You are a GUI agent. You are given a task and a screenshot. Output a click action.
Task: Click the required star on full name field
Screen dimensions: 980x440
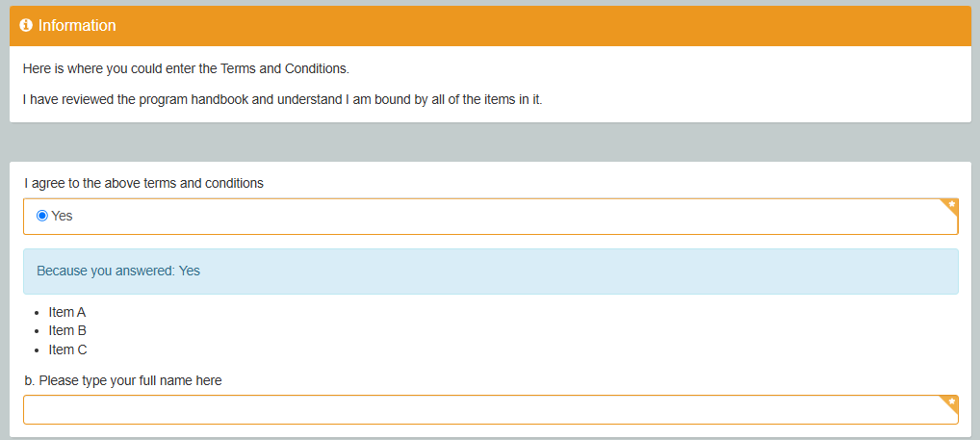point(951,401)
